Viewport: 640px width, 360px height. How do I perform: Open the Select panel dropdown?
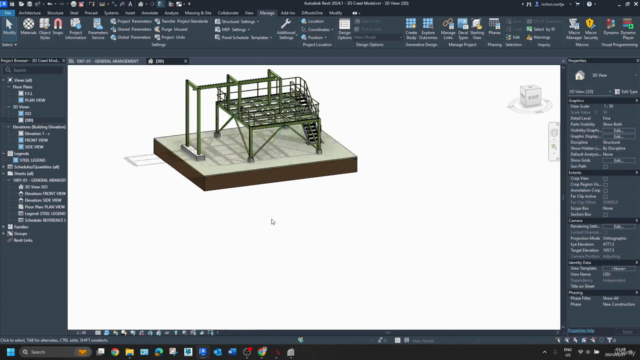(9, 44)
